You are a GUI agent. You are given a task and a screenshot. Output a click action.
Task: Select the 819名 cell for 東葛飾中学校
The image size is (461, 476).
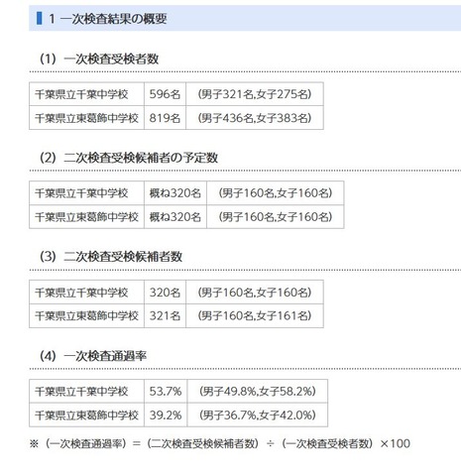(165, 118)
